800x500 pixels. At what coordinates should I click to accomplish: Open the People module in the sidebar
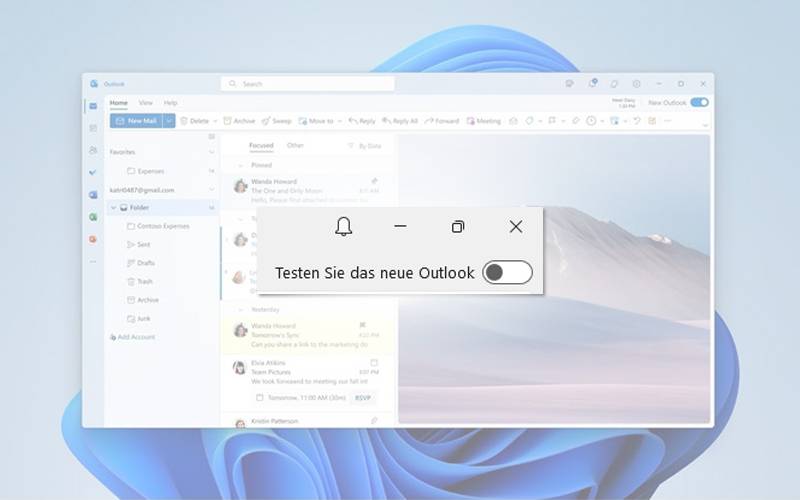[93, 151]
